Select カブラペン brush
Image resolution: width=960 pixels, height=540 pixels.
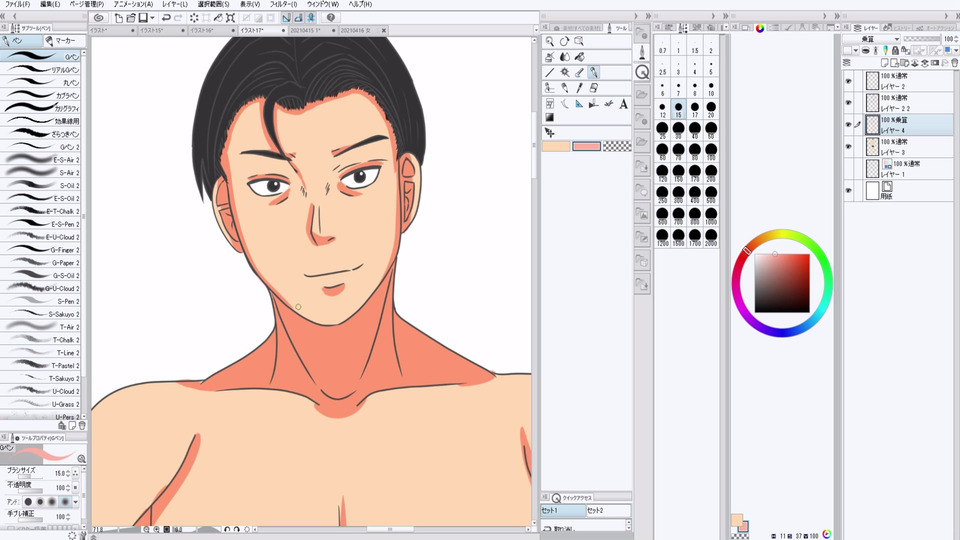point(40,95)
